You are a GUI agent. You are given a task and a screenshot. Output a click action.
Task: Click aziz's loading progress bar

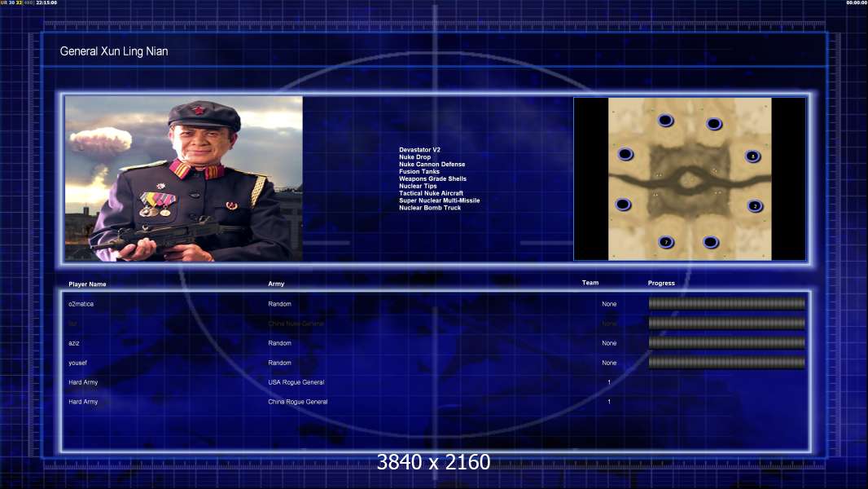pos(727,343)
